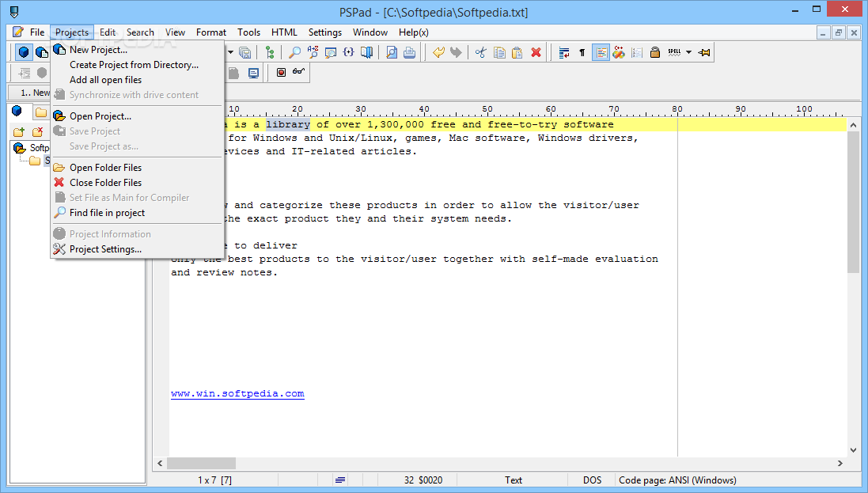
Task: Click the find in files icon
Action: coord(331,52)
